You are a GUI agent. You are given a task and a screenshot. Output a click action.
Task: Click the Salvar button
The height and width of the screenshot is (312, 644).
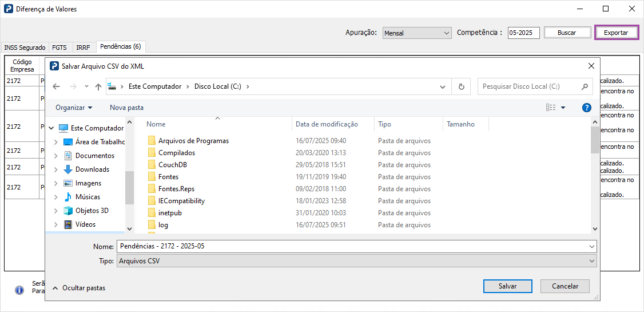click(x=508, y=286)
